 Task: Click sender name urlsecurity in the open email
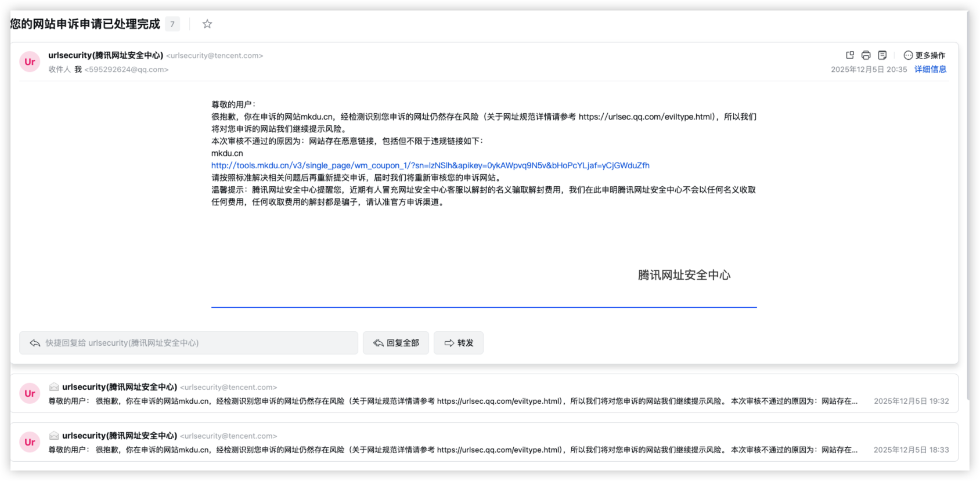[106, 55]
